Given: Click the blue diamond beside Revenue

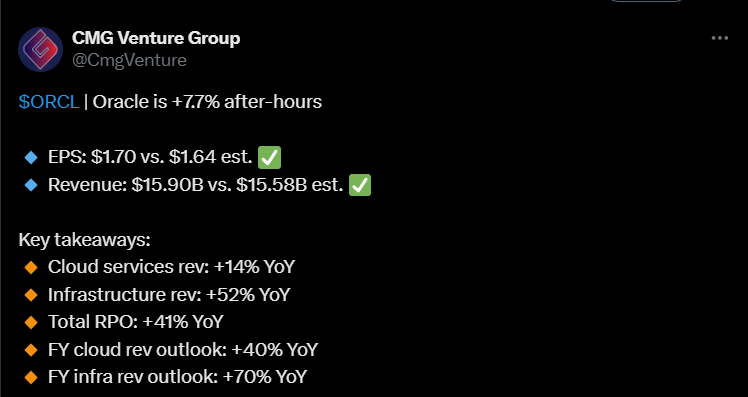Looking at the screenshot, I should (31, 185).
